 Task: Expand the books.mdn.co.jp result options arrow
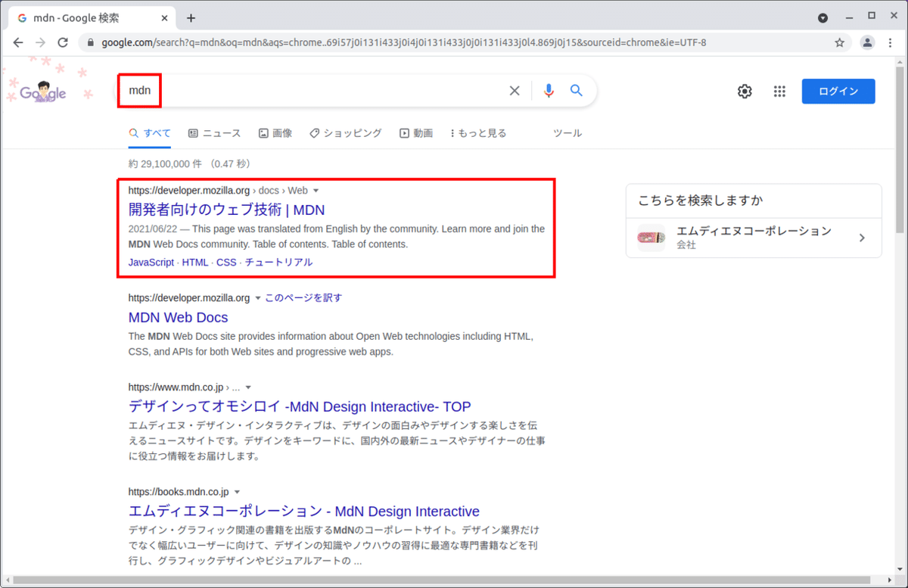coord(237,491)
